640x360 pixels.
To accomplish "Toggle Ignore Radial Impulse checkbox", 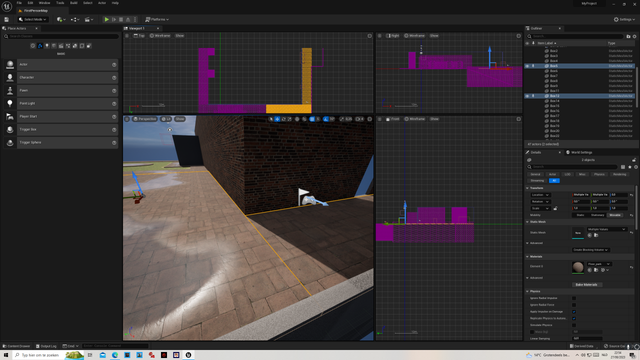I will pos(574,298).
